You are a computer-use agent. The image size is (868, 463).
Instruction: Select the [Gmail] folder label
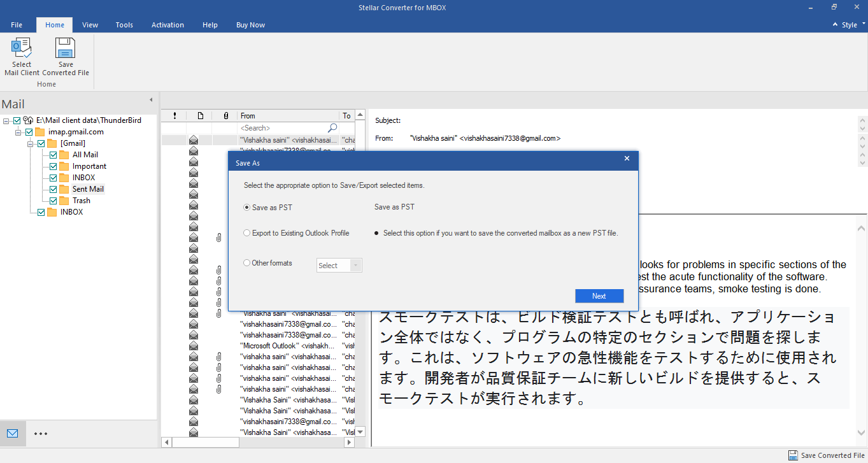[73, 143]
